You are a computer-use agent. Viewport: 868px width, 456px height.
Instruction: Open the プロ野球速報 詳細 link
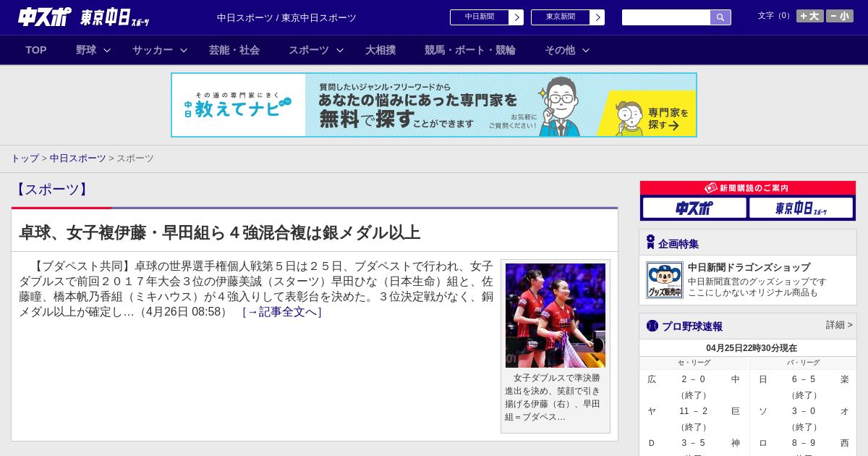(x=839, y=325)
